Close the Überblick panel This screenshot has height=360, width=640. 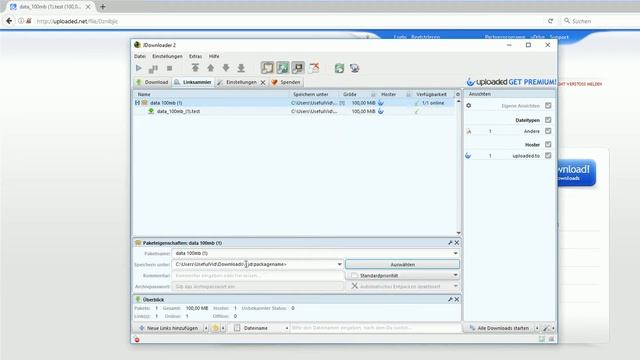(x=457, y=300)
